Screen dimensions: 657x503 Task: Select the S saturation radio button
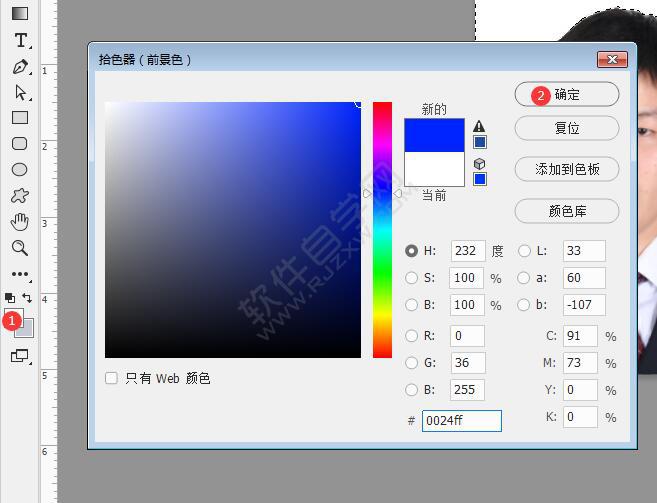[411, 278]
